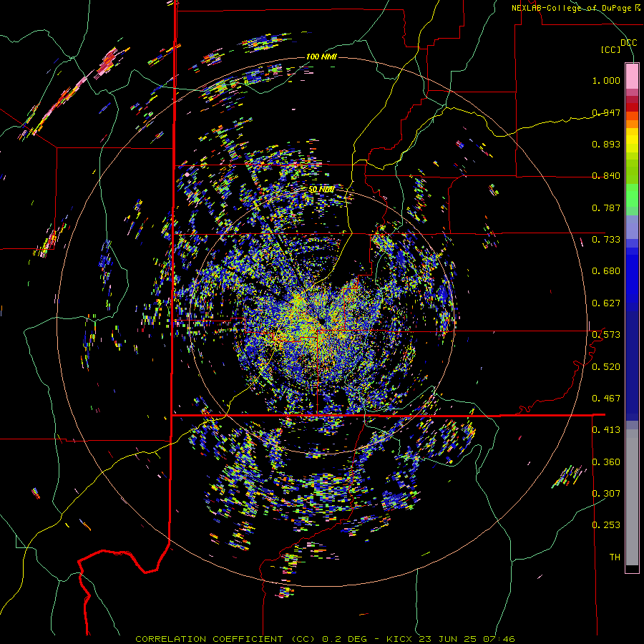Screen dimensions: 644x644
Task: Pick the yellow segment of the color bar
Action: 632,140
